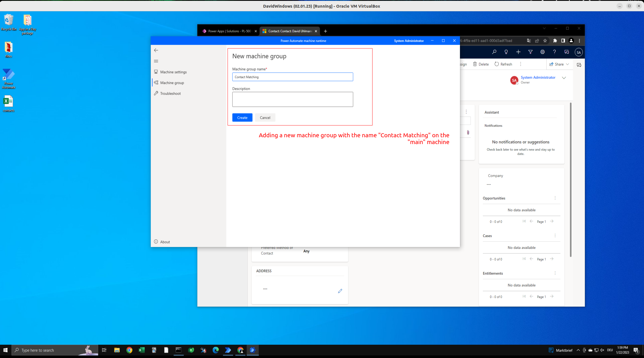The image size is (644, 358).
Task: Open the About page
Action: pos(165,242)
